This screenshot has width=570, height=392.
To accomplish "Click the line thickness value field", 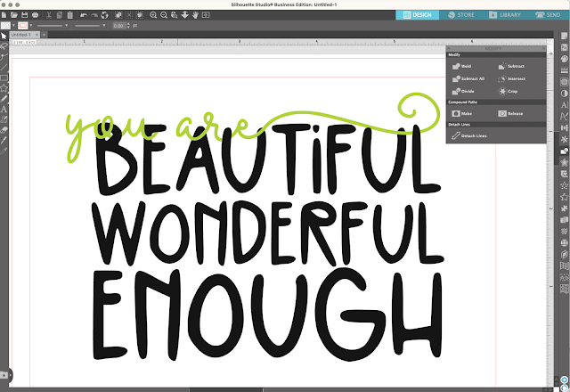I will (118, 26).
